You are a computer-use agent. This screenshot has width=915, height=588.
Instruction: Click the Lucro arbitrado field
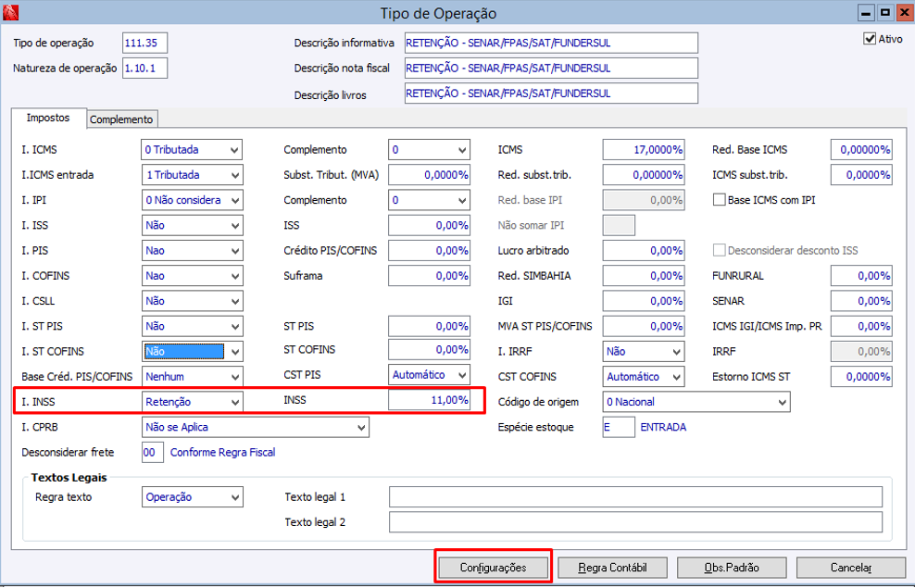pyautogui.click(x=643, y=251)
